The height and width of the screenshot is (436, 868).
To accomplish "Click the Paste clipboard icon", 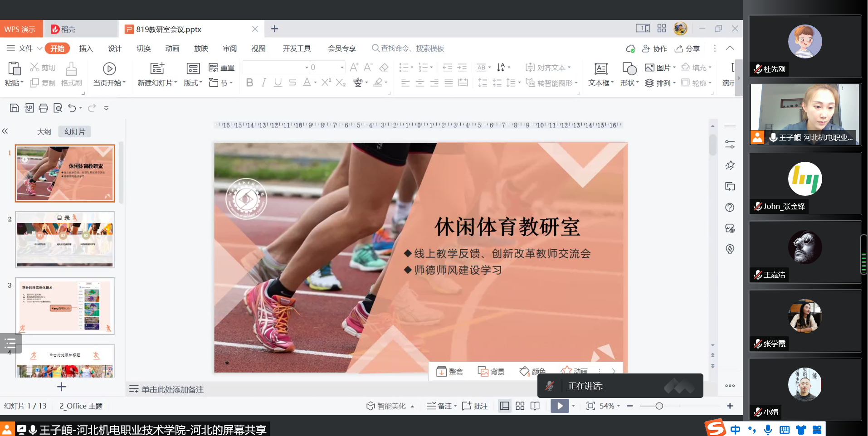I will 14,68.
